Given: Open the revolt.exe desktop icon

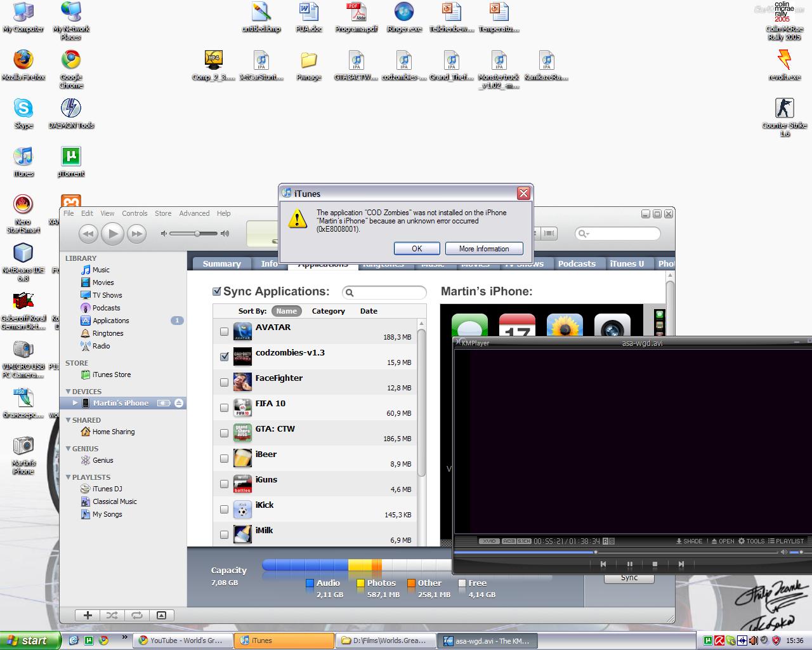Looking at the screenshot, I should click(785, 65).
